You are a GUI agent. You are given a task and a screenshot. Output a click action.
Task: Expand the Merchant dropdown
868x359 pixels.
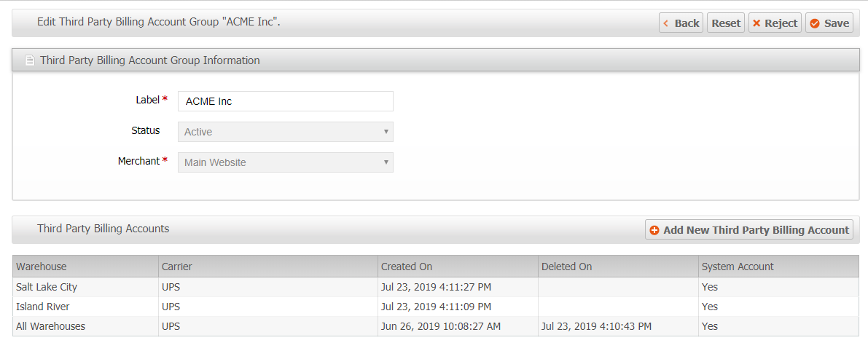(x=285, y=162)
